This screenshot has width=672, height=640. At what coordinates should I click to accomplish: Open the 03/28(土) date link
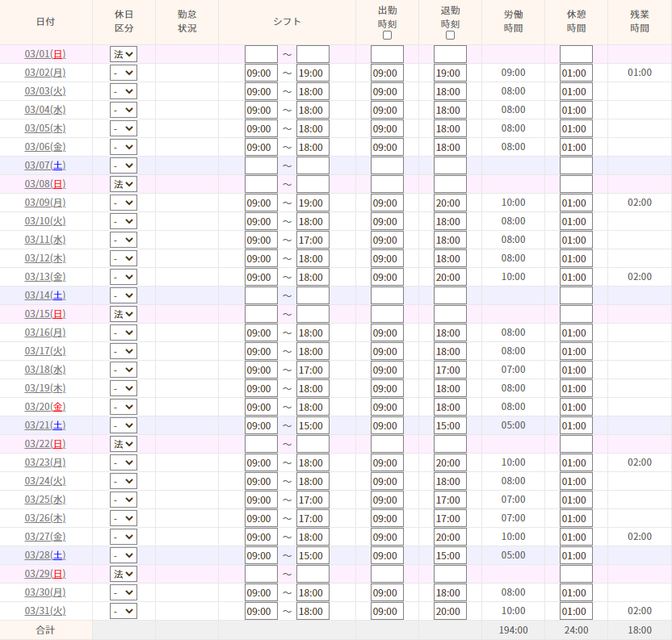(45, 555)
